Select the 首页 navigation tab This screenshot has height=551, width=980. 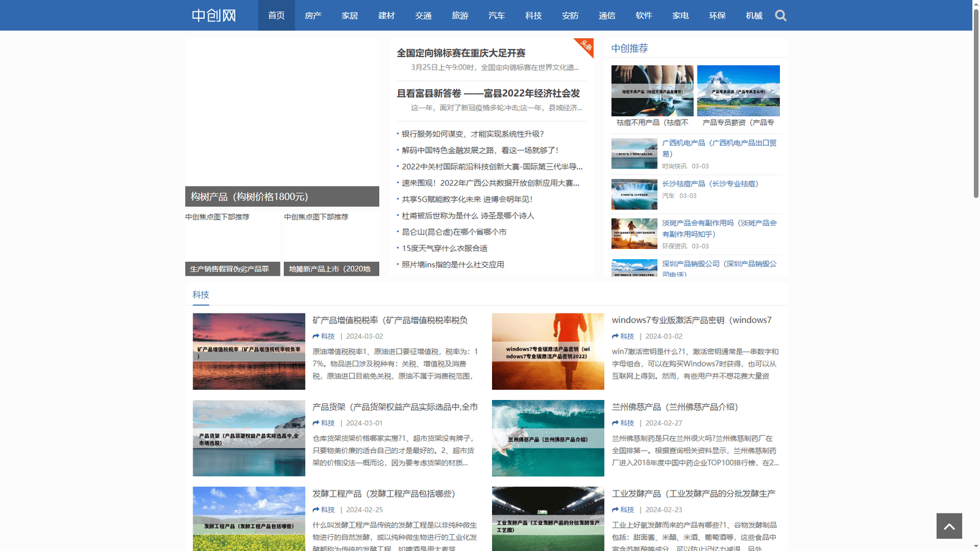276,15
